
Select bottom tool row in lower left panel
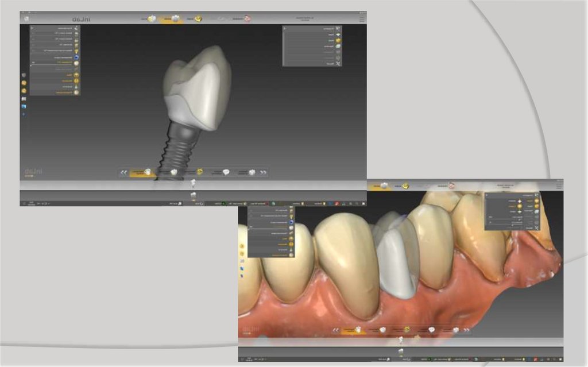[271, 255]
